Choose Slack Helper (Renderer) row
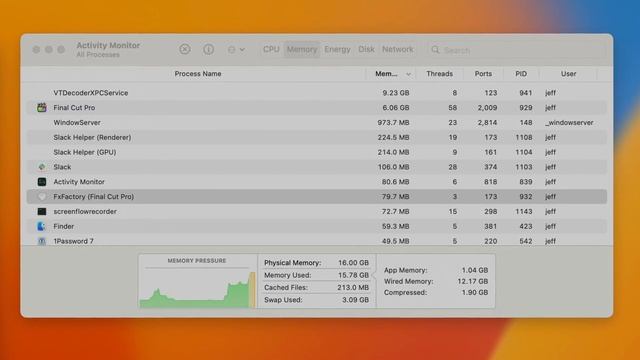Viewport: 640px width, 360px height. [x=317, y=138]
